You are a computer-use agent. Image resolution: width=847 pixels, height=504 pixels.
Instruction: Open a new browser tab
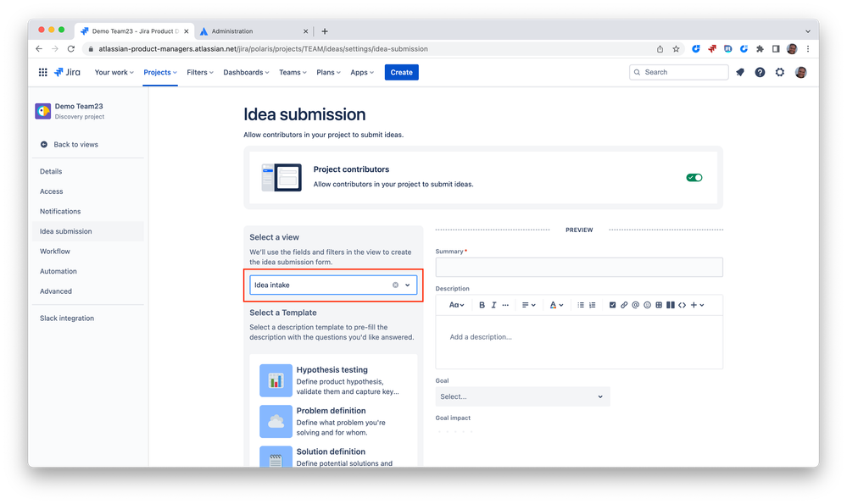tap(325, 31)
